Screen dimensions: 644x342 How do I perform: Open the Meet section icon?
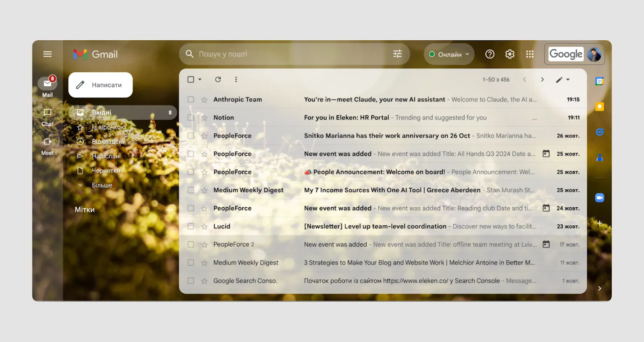pos(47,141)
